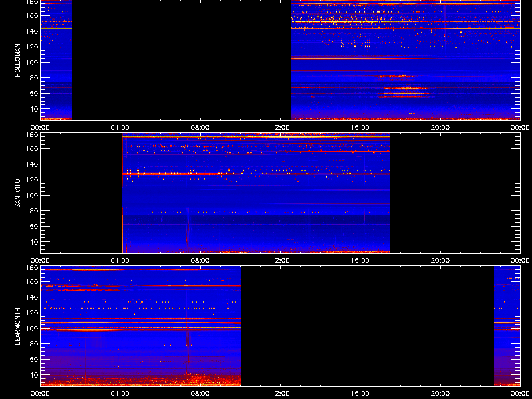Screen dimensions: 532x399
Task: Click inside the San Vito spectrogram data block
Action: (256, 194)
